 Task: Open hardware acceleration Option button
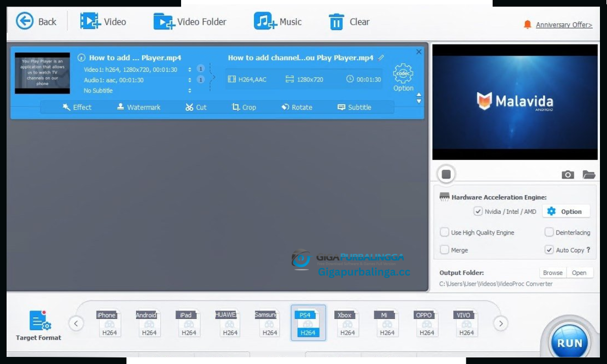(x=566, y=211)
